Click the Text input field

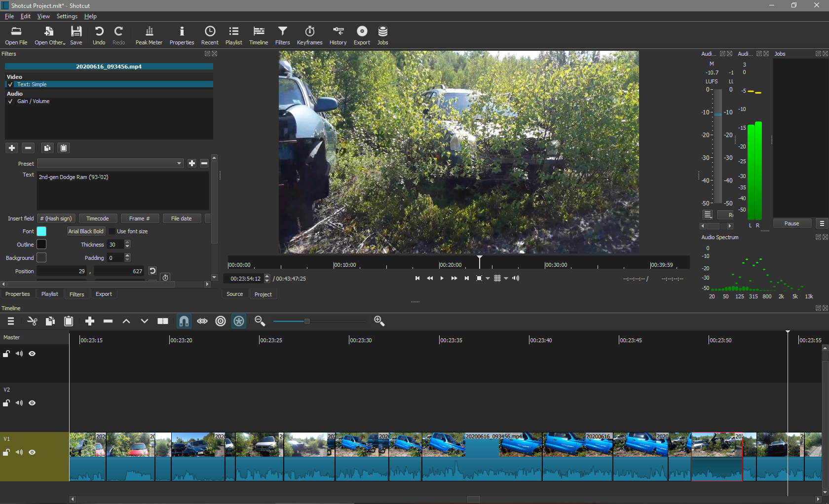click(123, 191)
